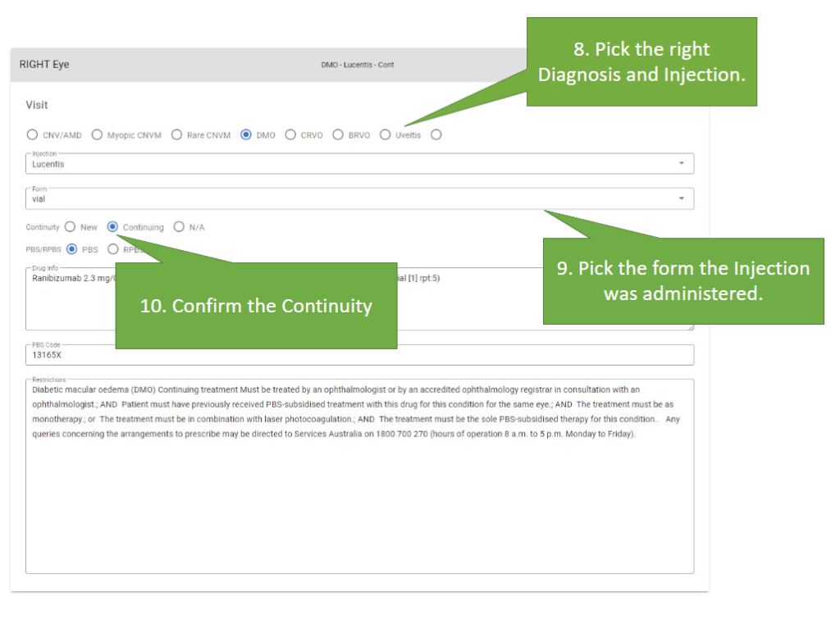The width and height of the screenshot is (840, 628).
Task: Pick the CRVO diagnosis option
Action: 290,135
